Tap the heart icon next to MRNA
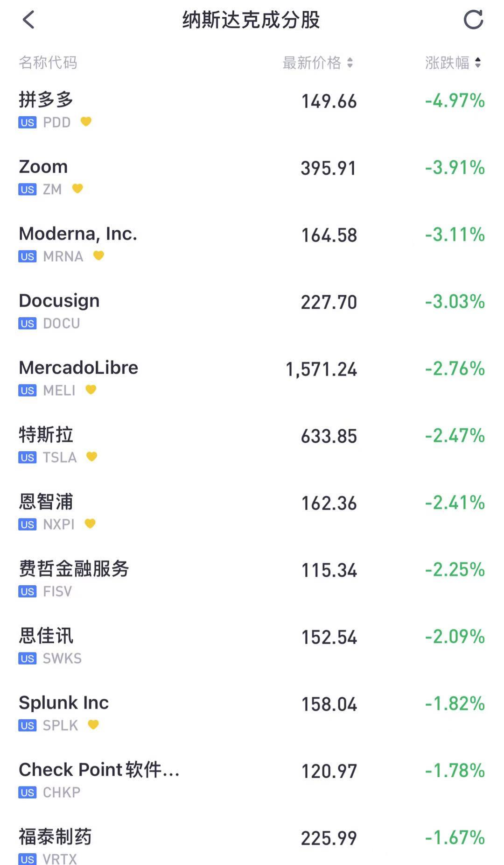 coord(98,255)
